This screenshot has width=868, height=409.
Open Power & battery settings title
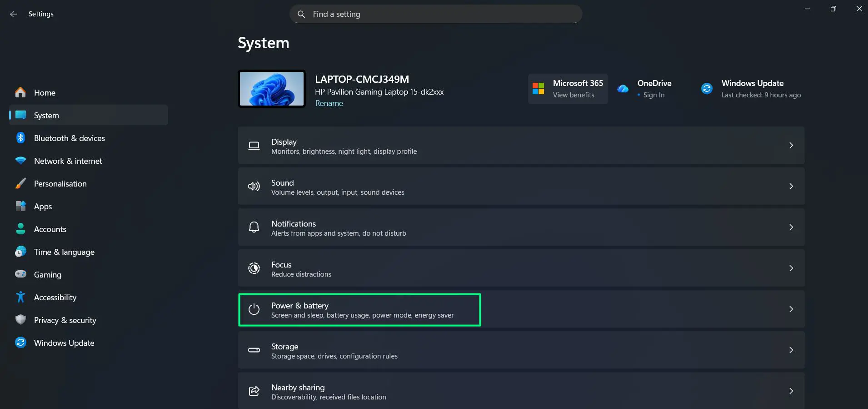(300, 306)
